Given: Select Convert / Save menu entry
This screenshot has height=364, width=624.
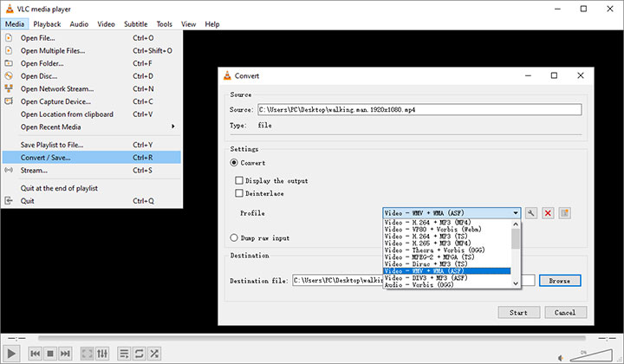Looking at the screenshot, I should click(x=92, y=158).
